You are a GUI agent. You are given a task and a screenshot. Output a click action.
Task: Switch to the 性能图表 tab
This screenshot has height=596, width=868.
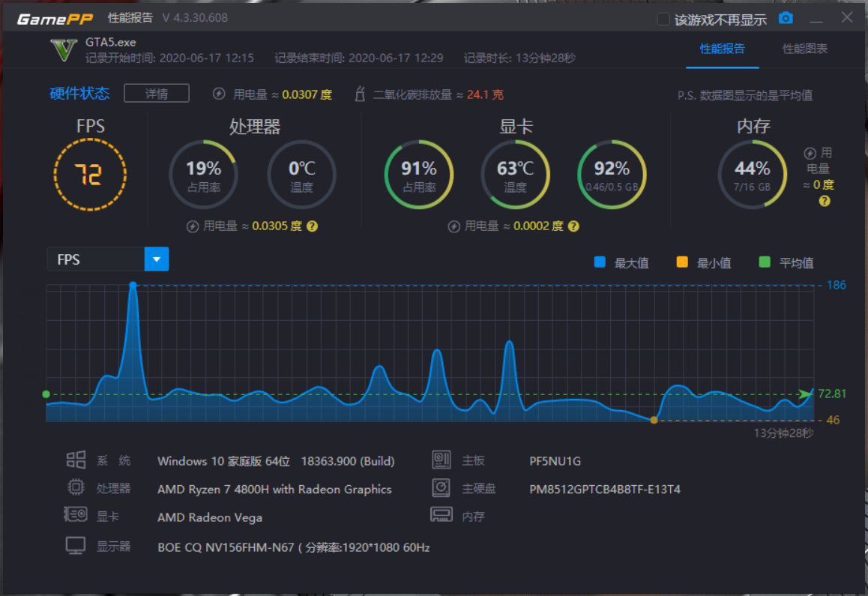pyautogui.click(x=804, y=49)
